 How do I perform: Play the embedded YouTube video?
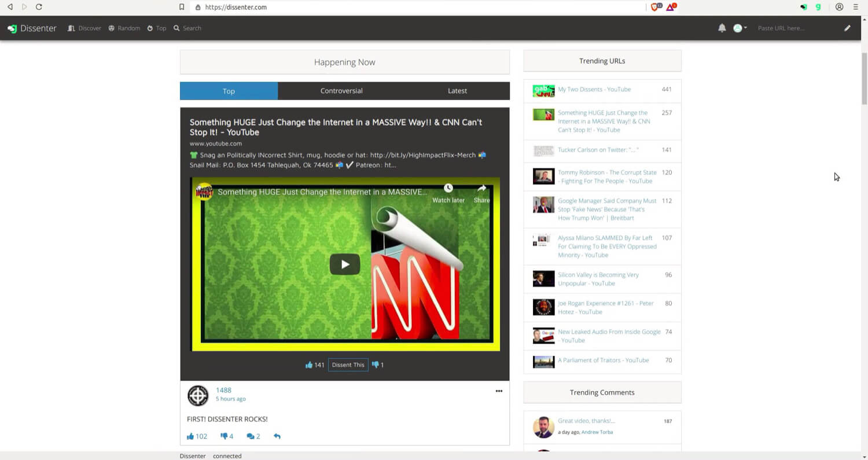click(x=345, y=264)
